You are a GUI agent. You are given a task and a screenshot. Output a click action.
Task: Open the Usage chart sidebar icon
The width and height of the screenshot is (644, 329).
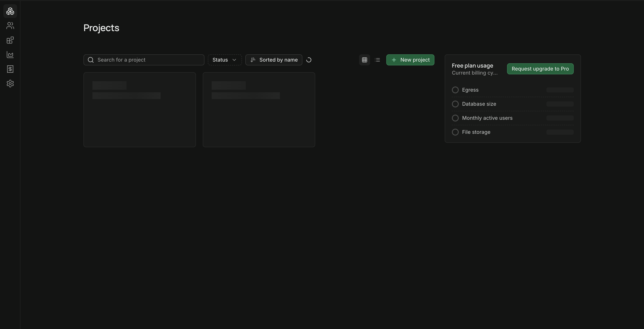click(10, 55)
